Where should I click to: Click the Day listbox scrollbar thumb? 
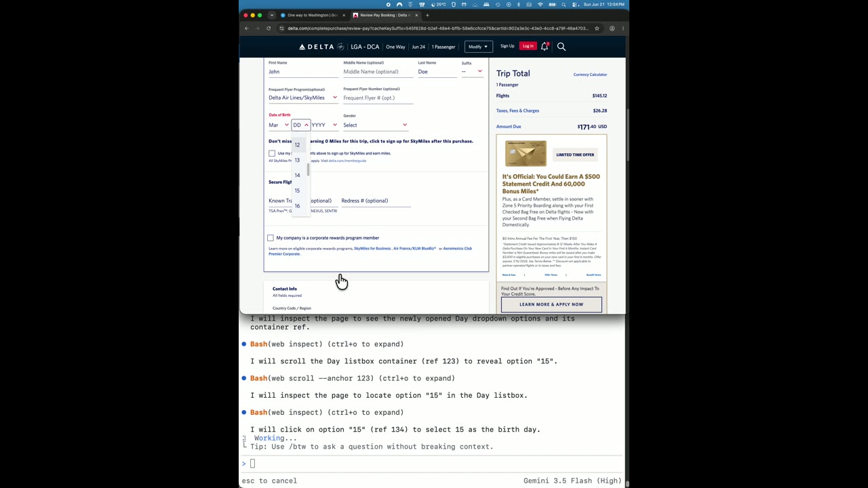[x=308, y=170]
